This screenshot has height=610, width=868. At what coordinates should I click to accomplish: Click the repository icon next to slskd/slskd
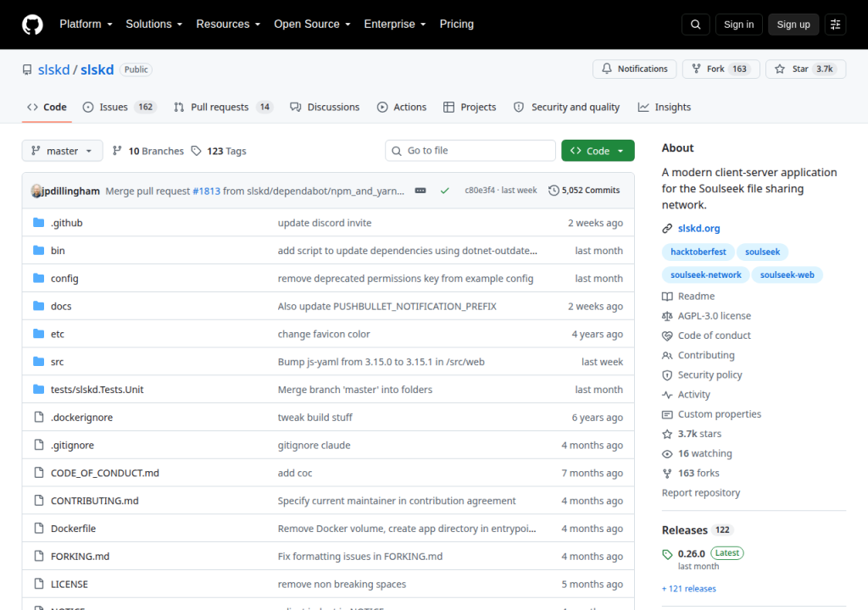pos(27,69)
